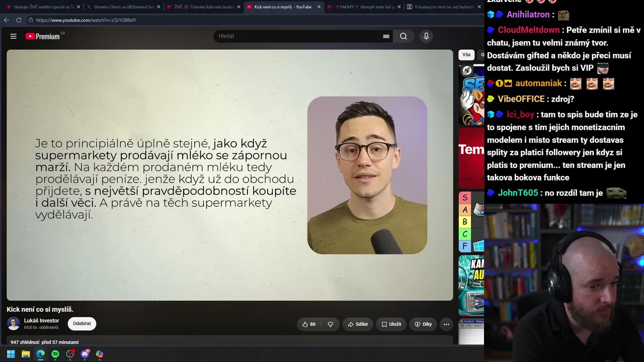Open the Lukáš Investor channel name link
This screenshot has height=362, width=644.
pos(41,320)
